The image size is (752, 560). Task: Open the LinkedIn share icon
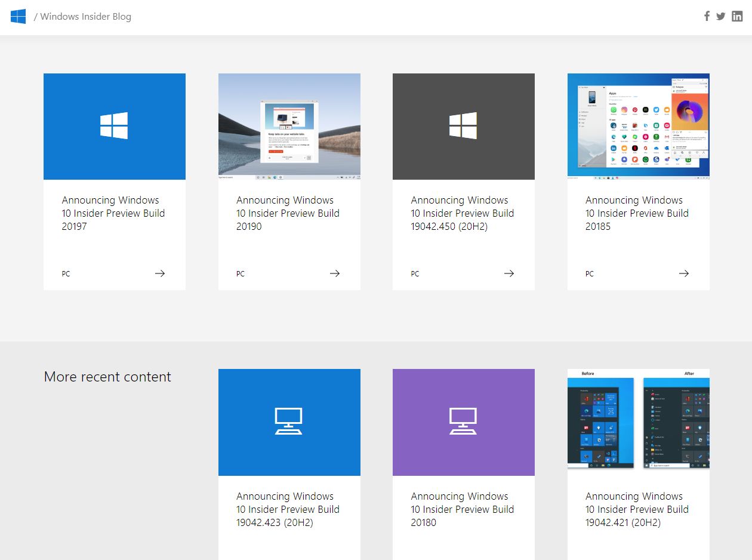coord(737,16)
